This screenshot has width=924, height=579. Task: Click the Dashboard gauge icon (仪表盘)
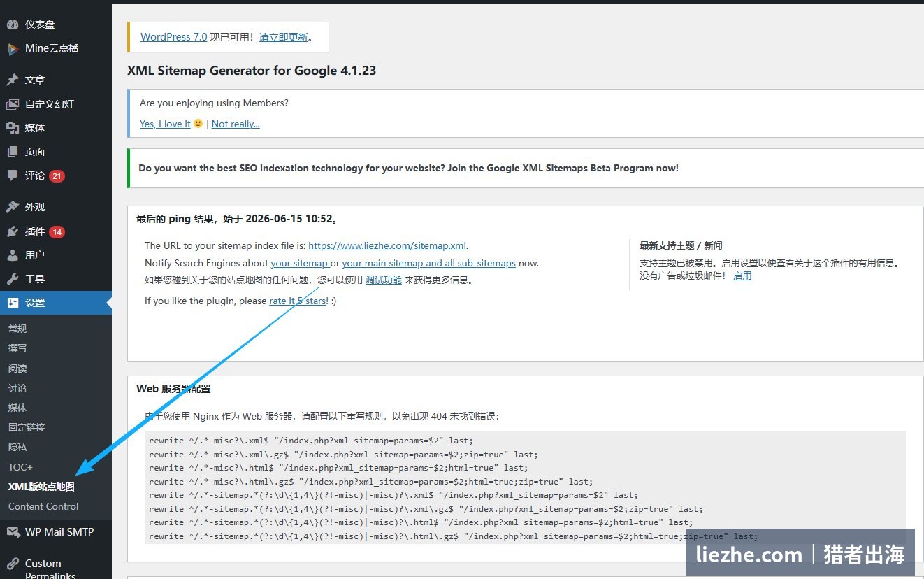click(13, 24)
